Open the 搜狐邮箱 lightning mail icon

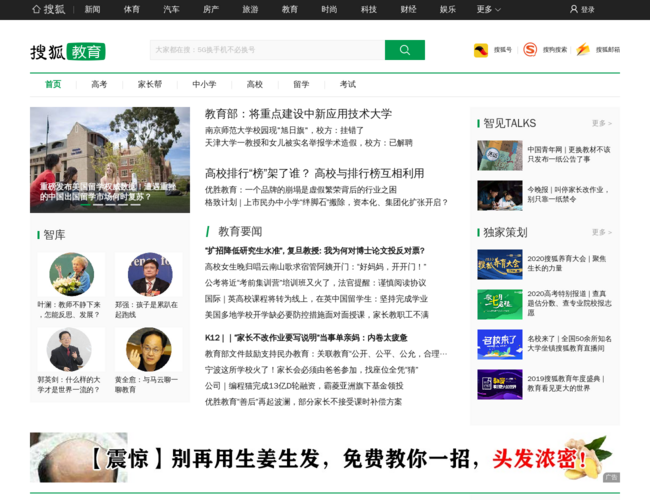(583, 50)
